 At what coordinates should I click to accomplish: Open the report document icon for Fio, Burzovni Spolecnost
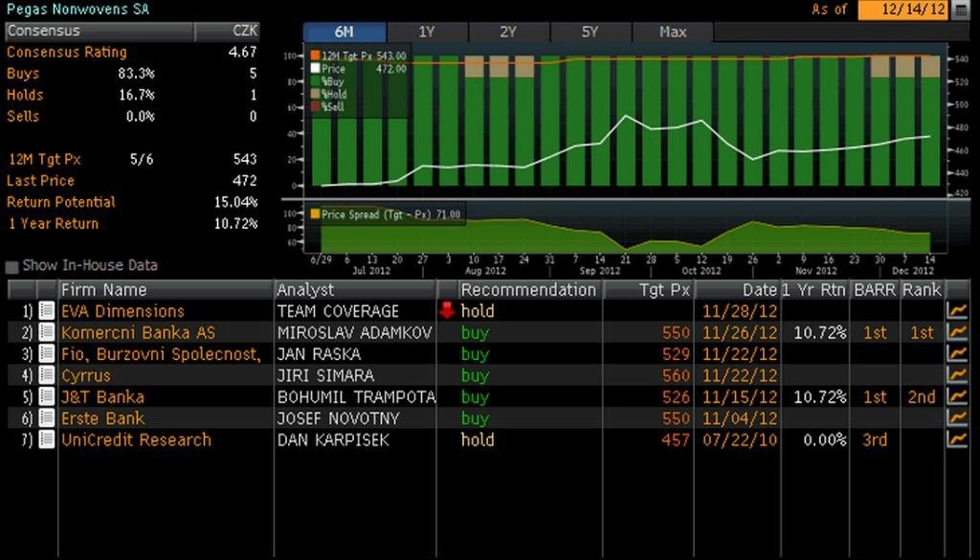[x=47, y=354]
